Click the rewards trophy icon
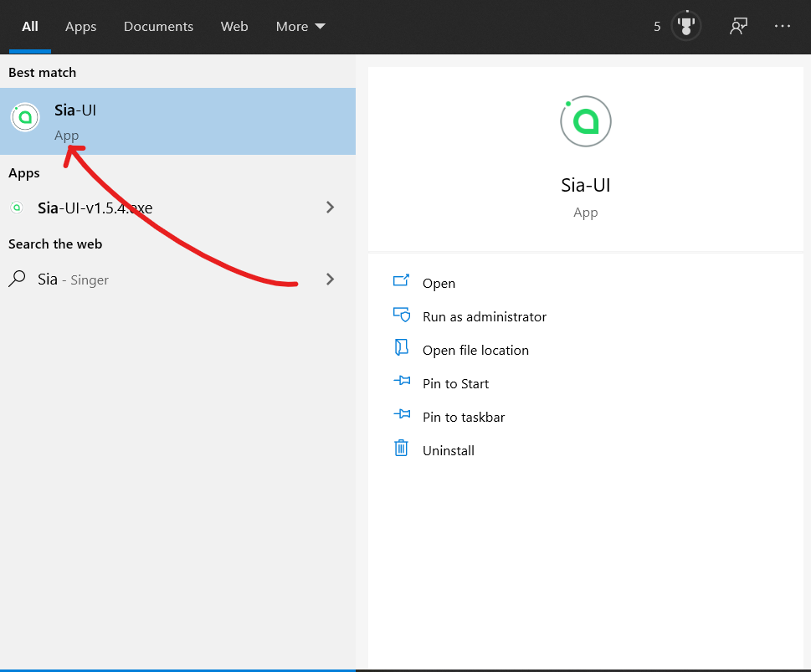811x672 pixels. 685,25
